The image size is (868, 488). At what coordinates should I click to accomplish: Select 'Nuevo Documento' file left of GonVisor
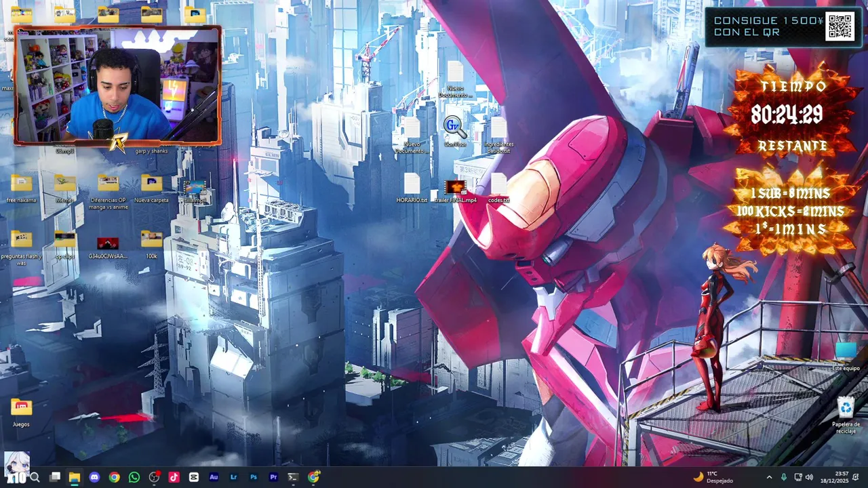coord(412,136)
